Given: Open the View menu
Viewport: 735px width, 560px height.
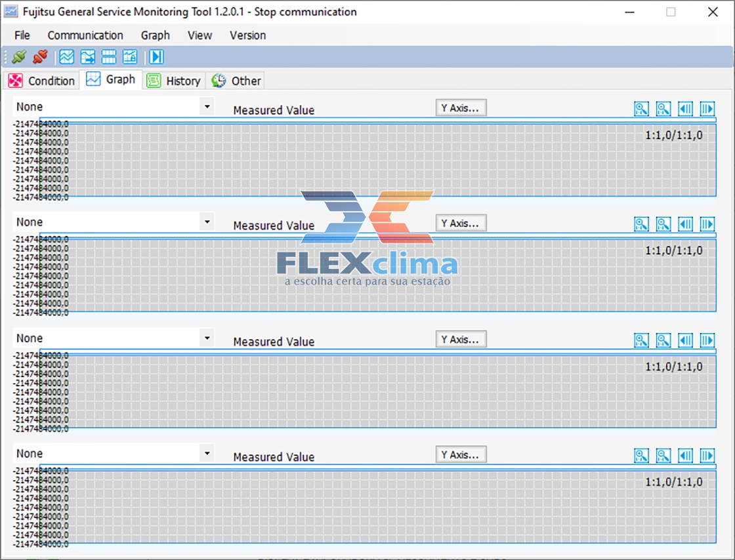Looking at the screenshot, I should pyautogui.click(x=199, y=35).
